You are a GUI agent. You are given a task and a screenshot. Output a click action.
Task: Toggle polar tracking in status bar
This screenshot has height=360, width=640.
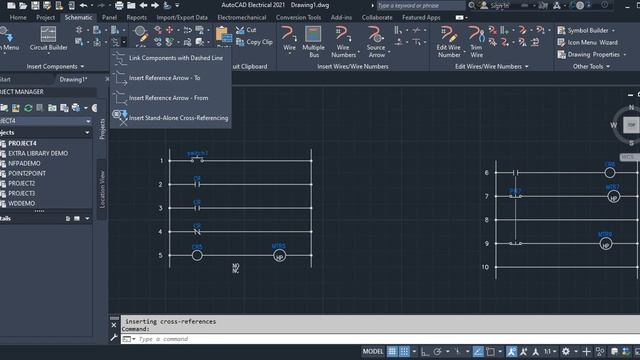pos(437,351)
